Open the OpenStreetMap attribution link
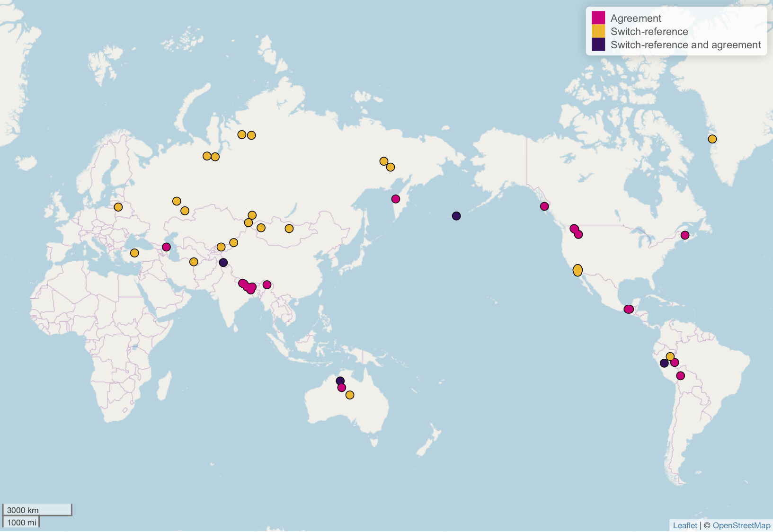Image resolution: width=773 pixels, height=532 pixels. point(741,525)
